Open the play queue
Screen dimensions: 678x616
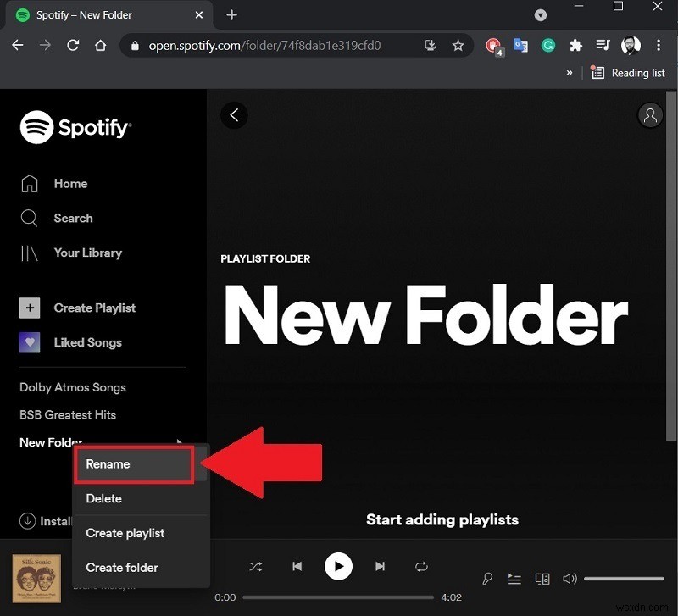(x=514, y=579)
